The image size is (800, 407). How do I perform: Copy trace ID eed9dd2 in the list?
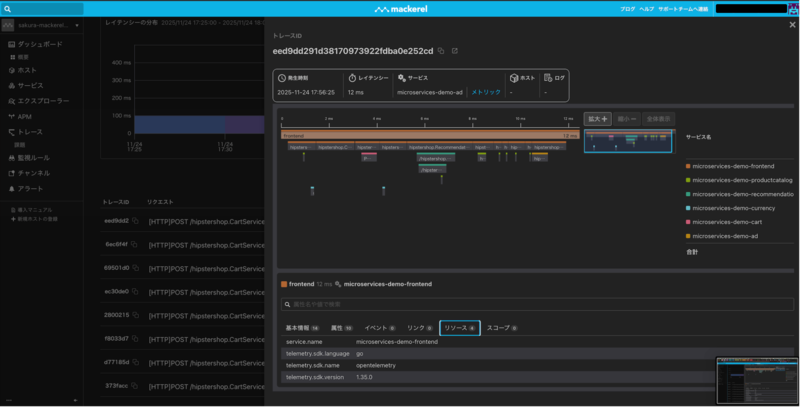(135, 221)
